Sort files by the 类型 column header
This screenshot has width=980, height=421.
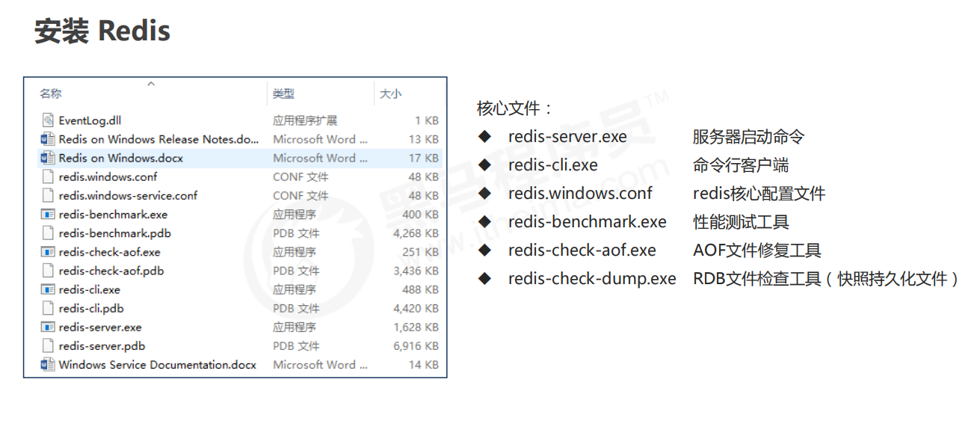[283, 93]
